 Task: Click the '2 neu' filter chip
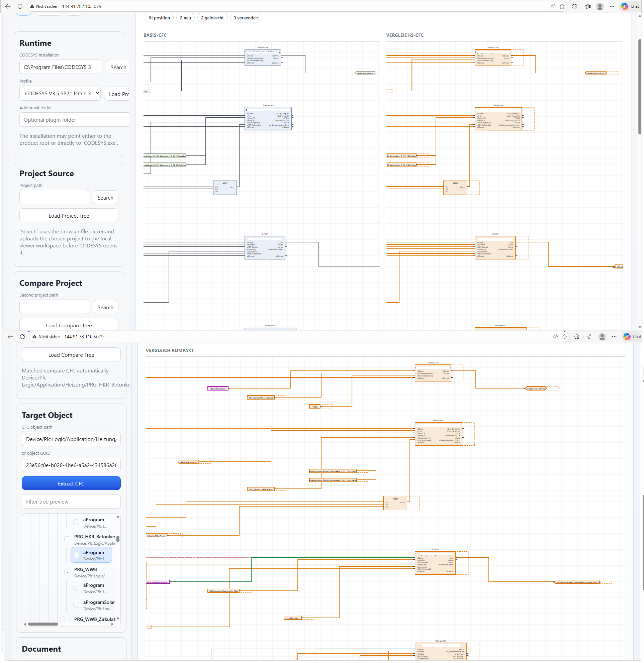coord(185,18)
